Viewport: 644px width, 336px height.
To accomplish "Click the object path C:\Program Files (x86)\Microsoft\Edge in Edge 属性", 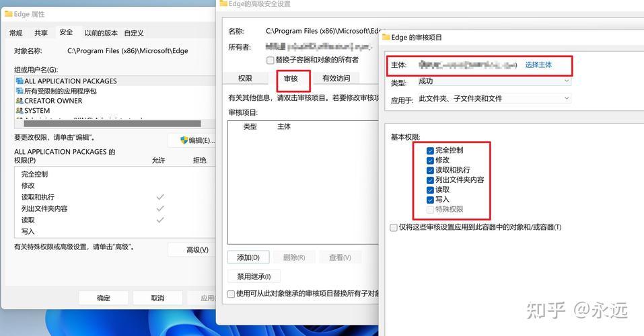I will [128, 51].
